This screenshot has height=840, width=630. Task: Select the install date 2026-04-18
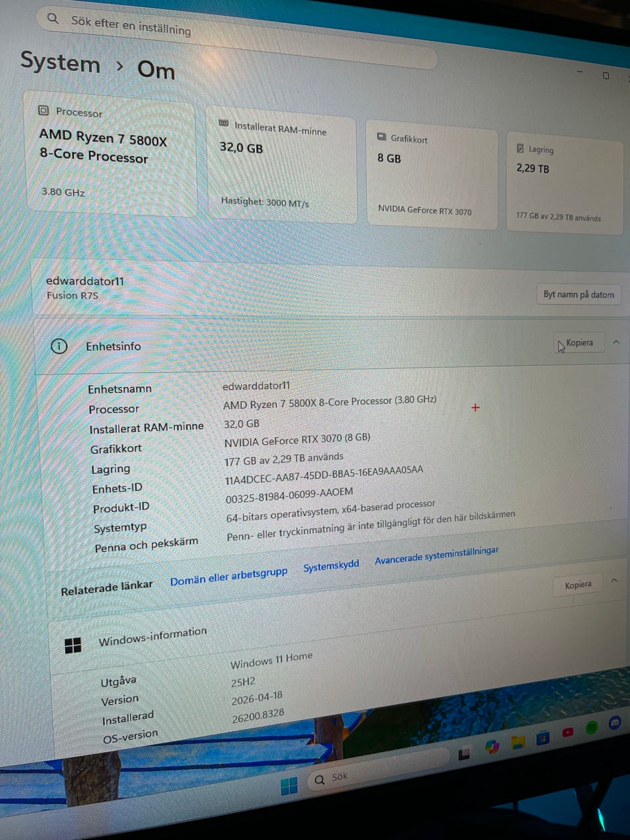pos(257,699)
